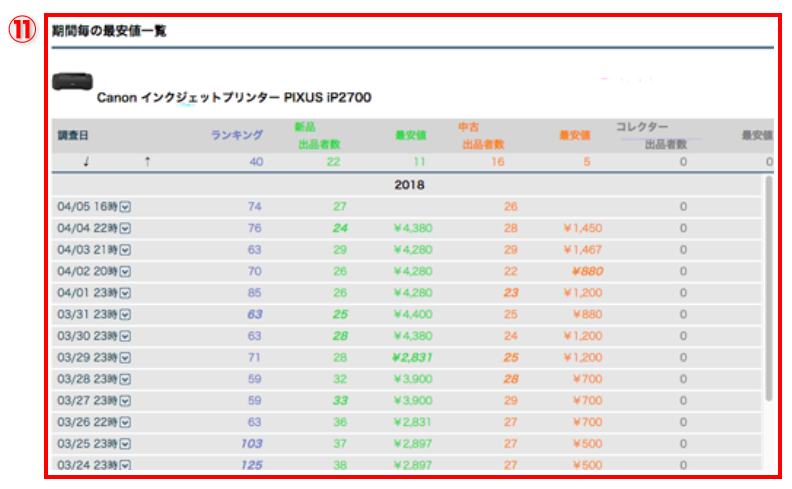Image resolution: width=792 pixels, height=489 pixels.
Task: Click the 期間毎の最安値一覧 heading
Action: coord(109,31)
